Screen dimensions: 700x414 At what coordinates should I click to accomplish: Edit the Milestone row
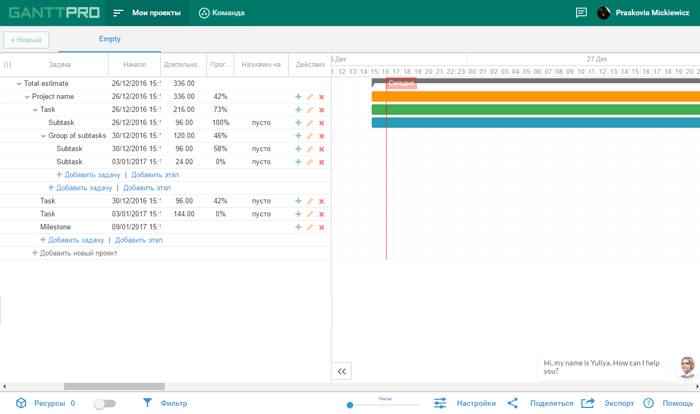(310, 227)
